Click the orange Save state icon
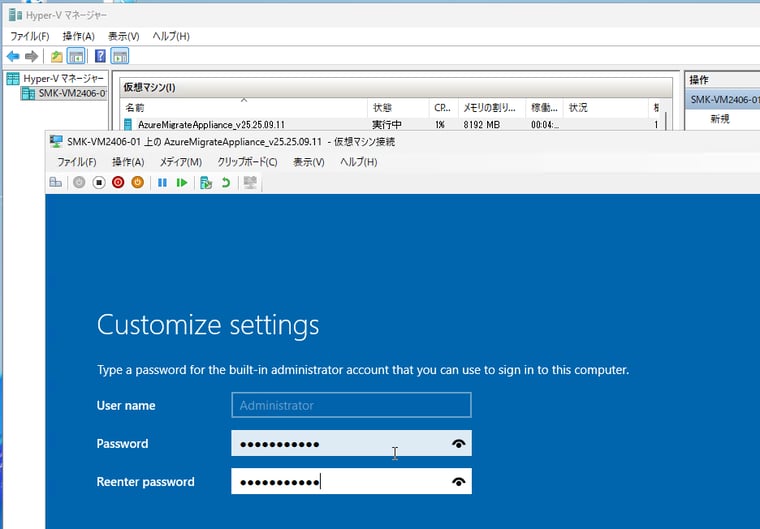This screenshot has width=760, height=529. (138, 183)
